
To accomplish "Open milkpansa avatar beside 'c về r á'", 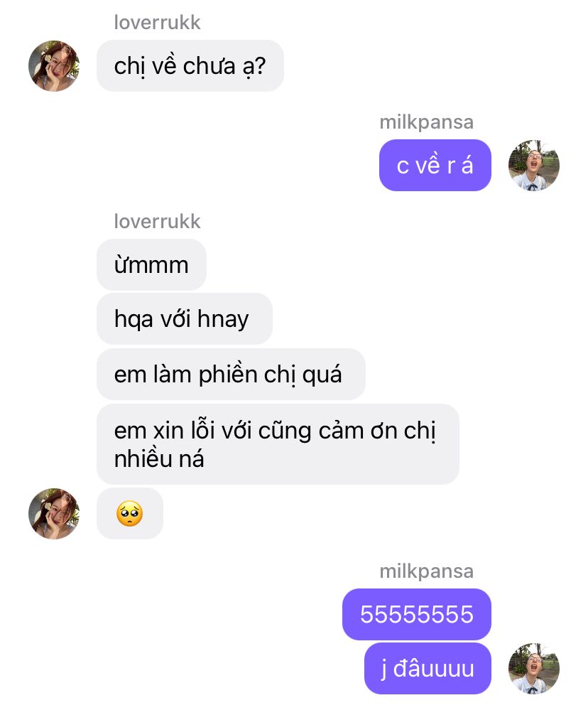I will click(x=534, y=166).
